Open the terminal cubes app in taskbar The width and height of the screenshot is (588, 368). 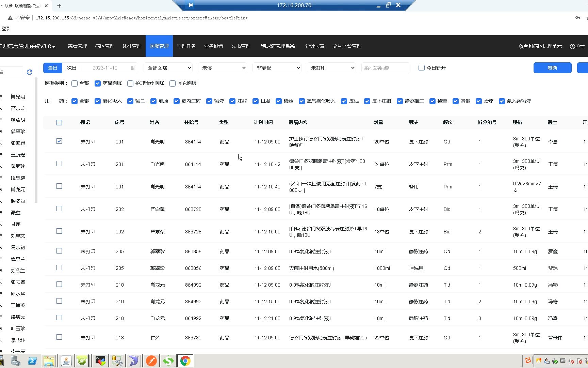(100, 361)
